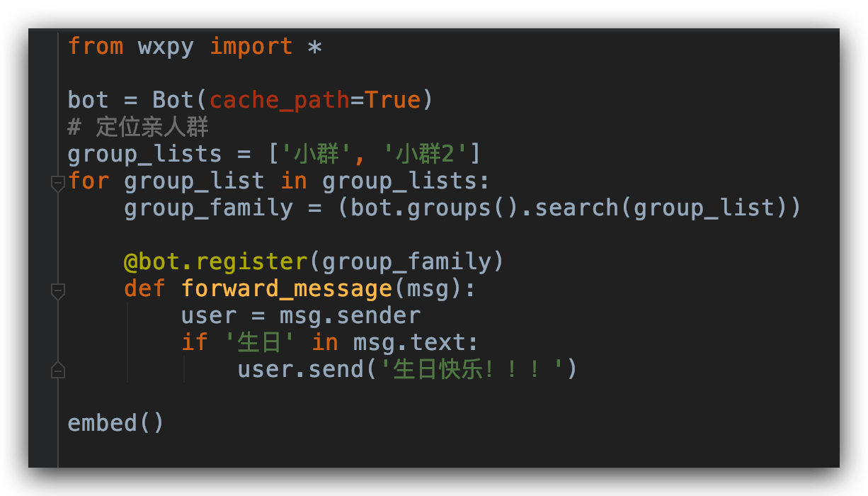The height and width of the screenshot is (496, 868).
Task: Click msg.sender expression
Action: point(350,315)
